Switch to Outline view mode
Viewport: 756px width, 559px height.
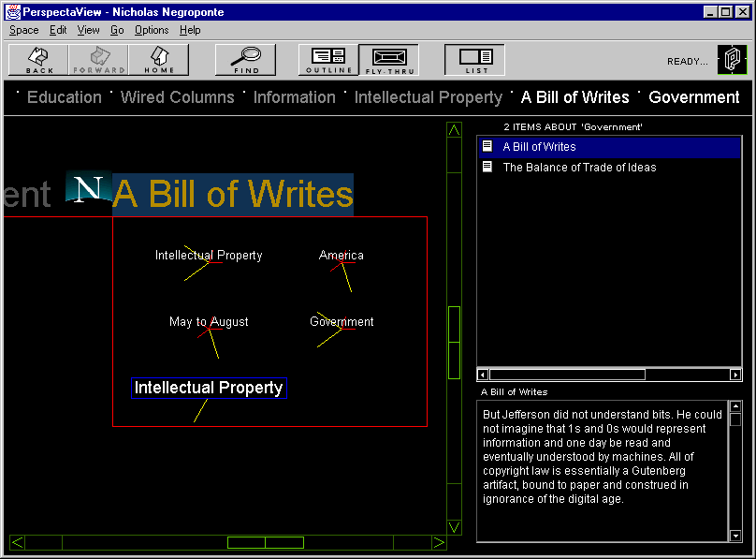coord(327,60)
